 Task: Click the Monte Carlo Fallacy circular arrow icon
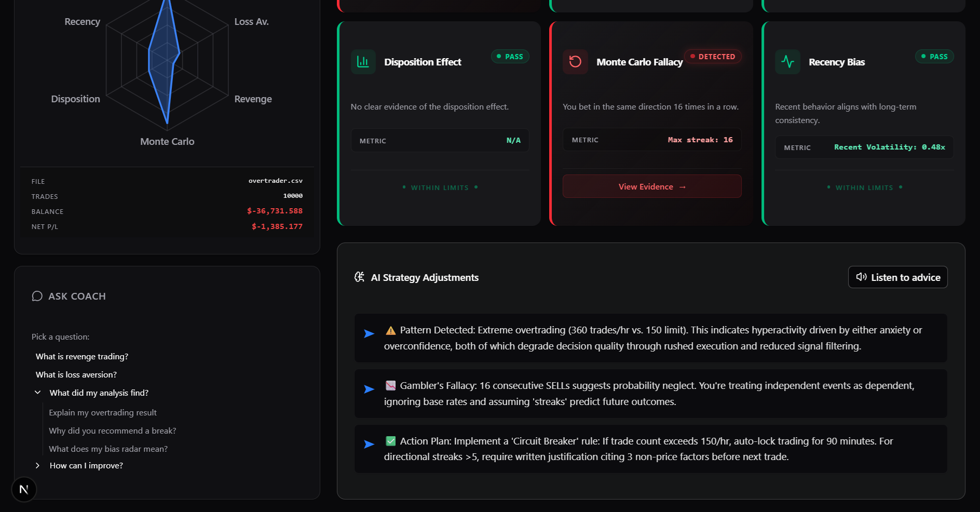coord(575,62)
